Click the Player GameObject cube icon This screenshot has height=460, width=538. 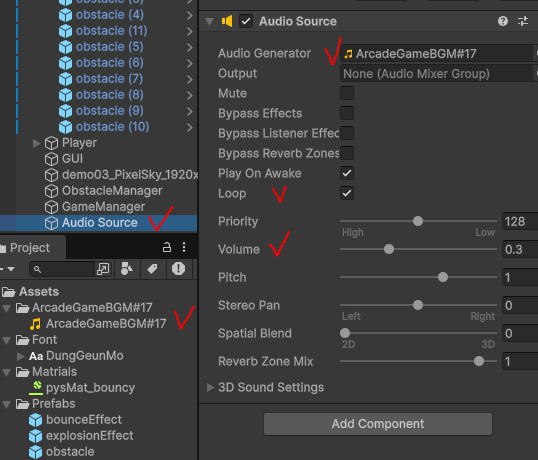pos(51,143)
